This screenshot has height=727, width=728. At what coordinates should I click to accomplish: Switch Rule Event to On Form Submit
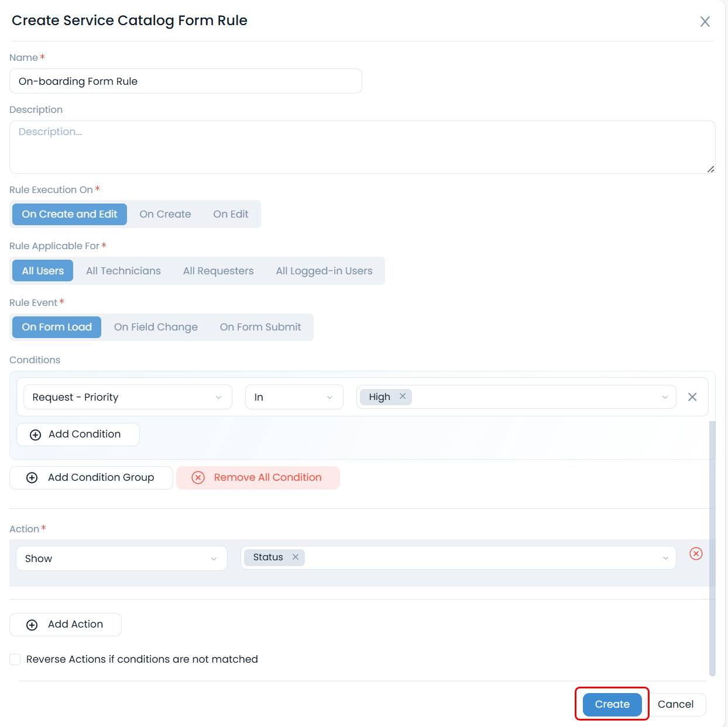click(260, 327)
